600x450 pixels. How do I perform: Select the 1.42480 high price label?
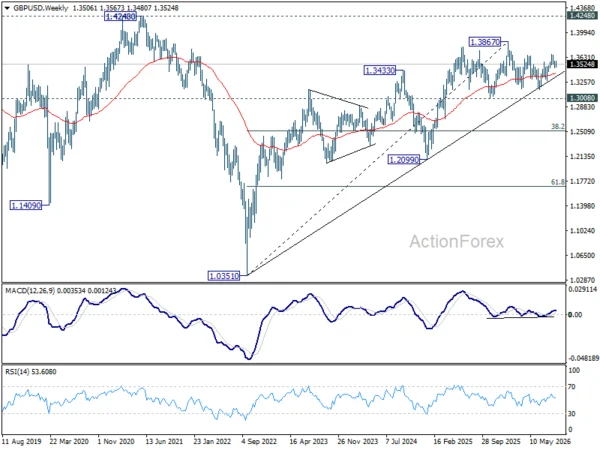click(x=120, y=16)
